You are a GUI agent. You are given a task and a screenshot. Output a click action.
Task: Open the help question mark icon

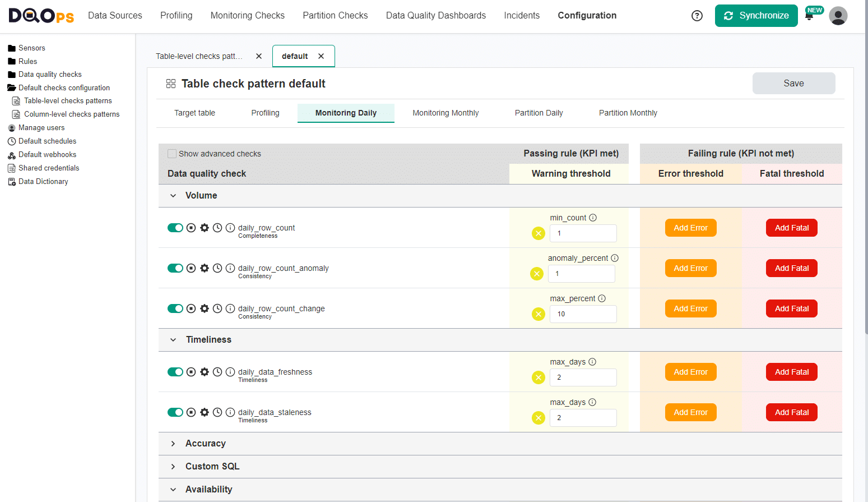click(697, 16)
